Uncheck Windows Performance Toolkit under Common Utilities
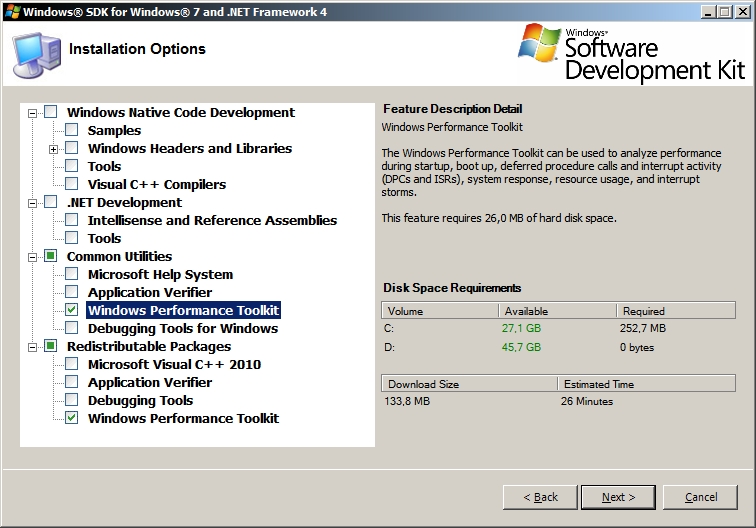This screenshot has height=528, width=756. (x=71, y=310)
